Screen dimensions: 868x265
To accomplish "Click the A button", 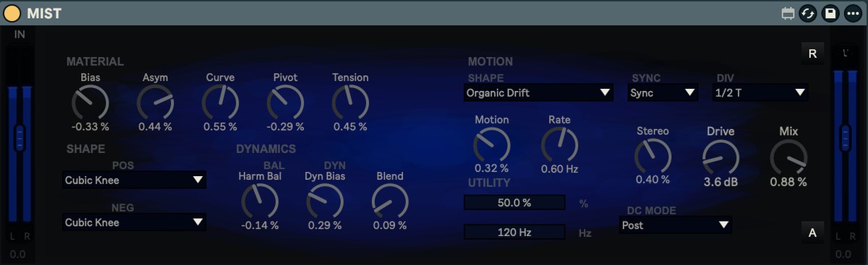I will pyautogui.click(x=812, y=233).
